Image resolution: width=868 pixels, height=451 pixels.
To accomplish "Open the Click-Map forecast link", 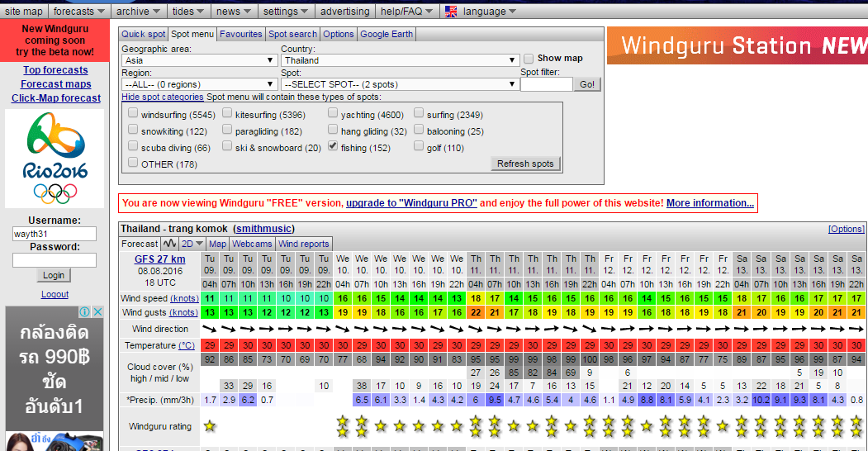I will pyautogui.click(x=56, y=98).
